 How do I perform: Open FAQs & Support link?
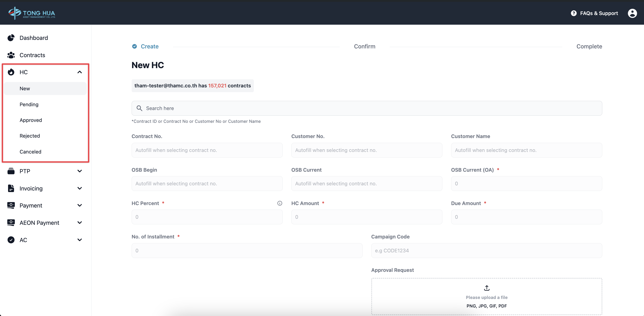[599, 13]
